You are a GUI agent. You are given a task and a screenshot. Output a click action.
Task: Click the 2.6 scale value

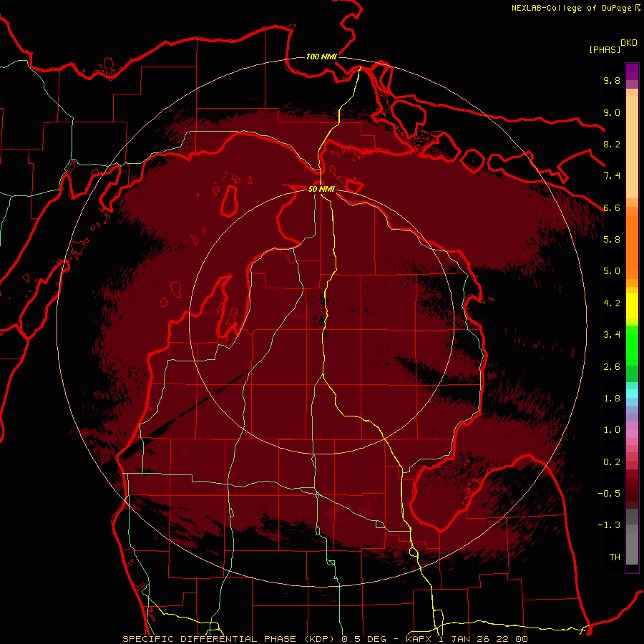point(612,367)
